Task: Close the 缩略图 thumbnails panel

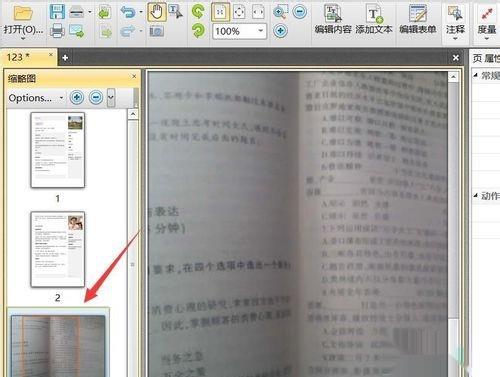Action: tap(134, 76)
